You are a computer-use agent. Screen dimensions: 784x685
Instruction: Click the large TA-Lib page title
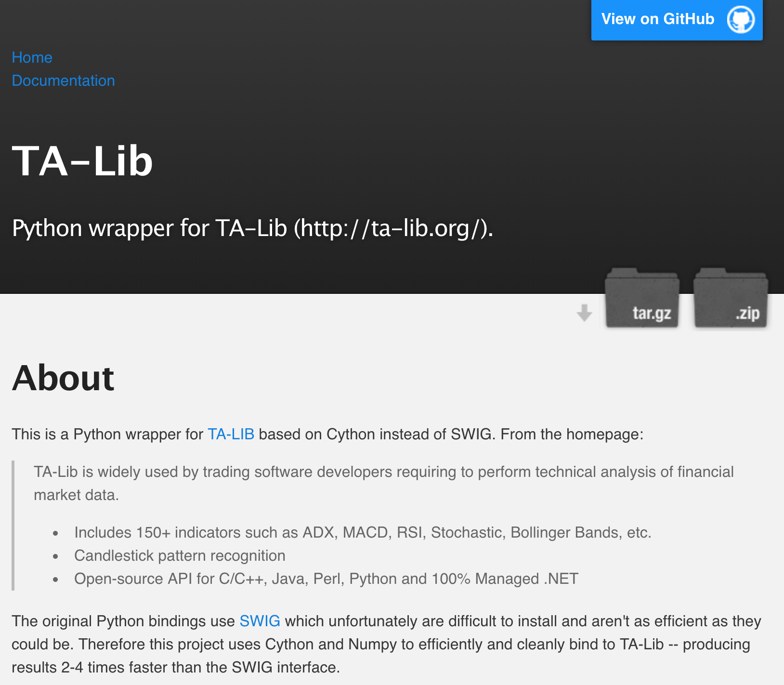tap(82, 161)
